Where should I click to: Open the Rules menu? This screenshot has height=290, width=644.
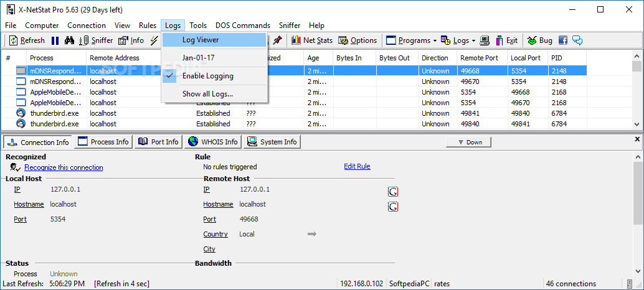148,26
